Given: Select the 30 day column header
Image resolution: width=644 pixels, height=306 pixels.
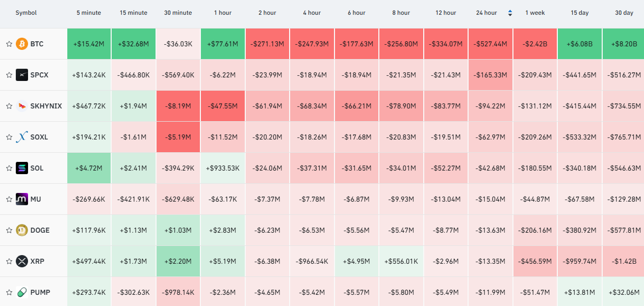Looking at the screenshot, I should point(624,13).
